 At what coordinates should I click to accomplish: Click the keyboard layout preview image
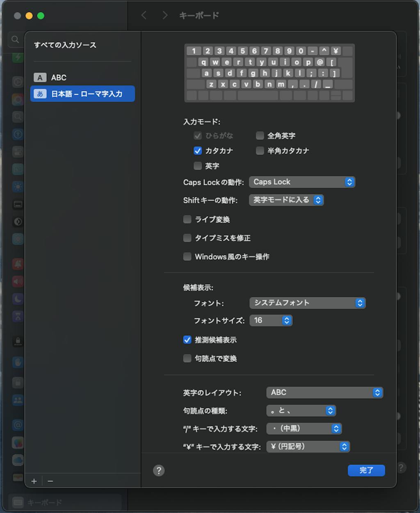(269, 73)
